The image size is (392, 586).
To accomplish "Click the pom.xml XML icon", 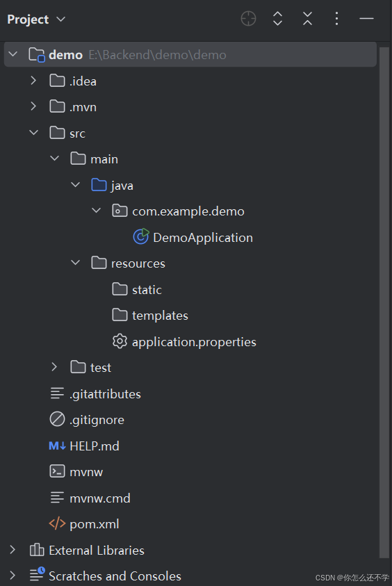I will click(57, 523).
